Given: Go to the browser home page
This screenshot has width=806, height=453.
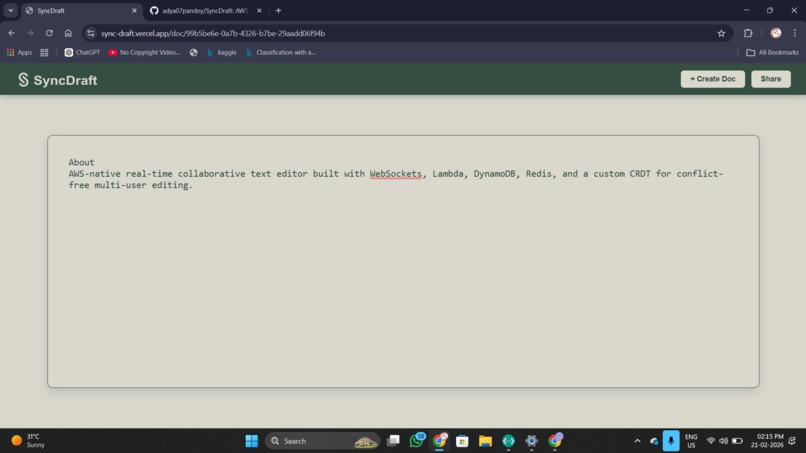Looking at the screenshot, I should tap(68, 33).
